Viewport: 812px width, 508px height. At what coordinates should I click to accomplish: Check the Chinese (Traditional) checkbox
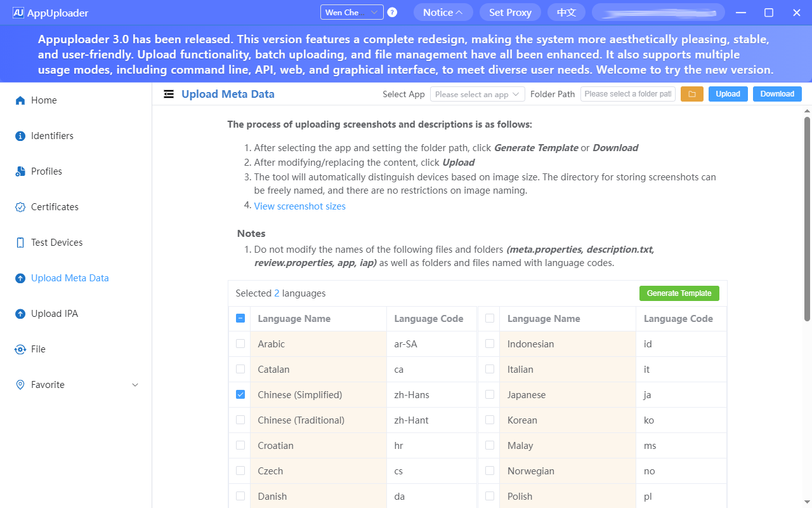pyautogui.click(x=240, y=420)
